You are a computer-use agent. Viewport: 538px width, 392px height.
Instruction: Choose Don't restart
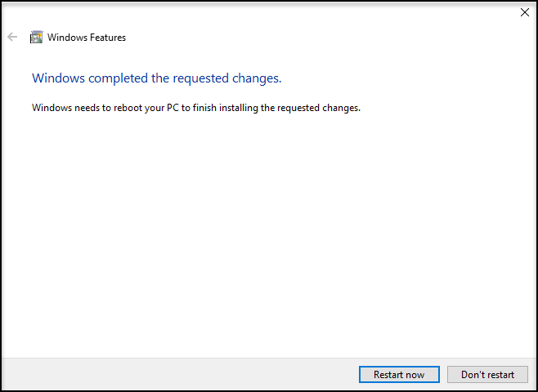click(x=487, y=375)
